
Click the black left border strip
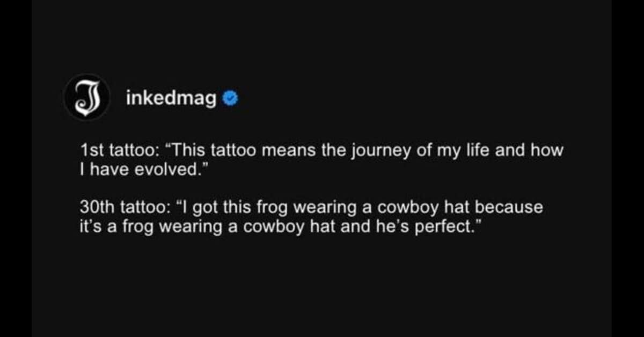click(x=15, y=169)
